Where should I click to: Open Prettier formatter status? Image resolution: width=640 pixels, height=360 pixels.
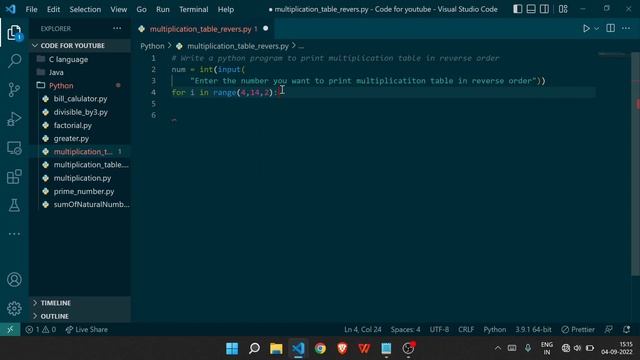(578, 329)
